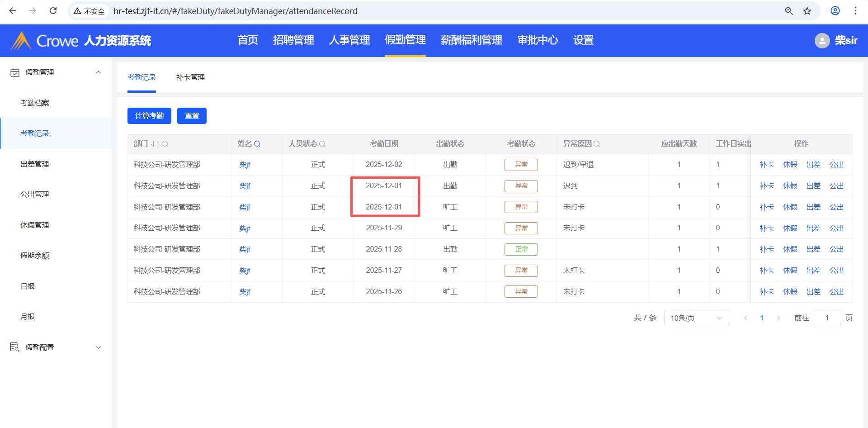Screen dimensions: 868x428
Task: Expand the 假勤配置 sidebar section
Action: tap(98, 347)
